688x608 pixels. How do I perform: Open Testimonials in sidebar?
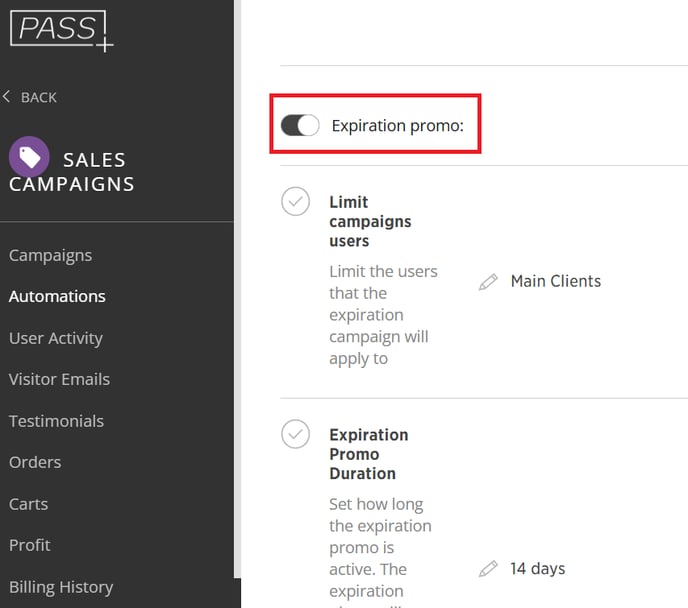(56, 421)
